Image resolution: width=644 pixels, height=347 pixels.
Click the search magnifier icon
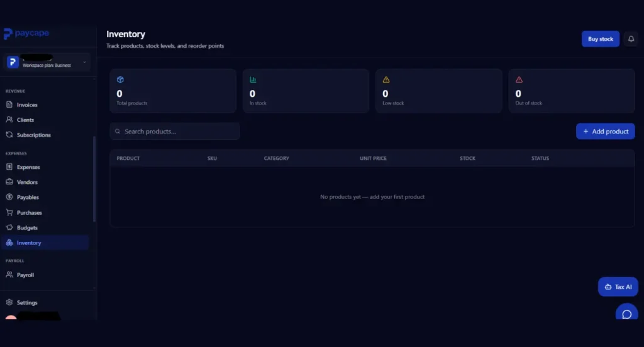point(118,132)
